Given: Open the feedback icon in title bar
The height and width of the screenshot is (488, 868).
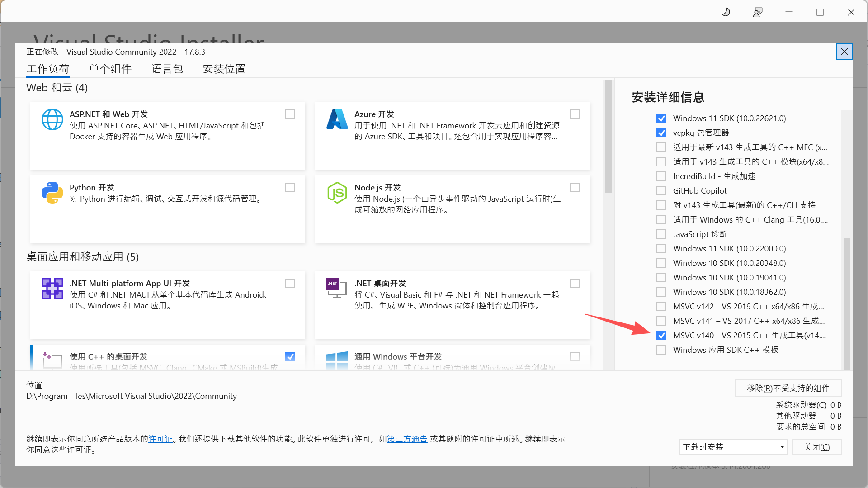Looking at the screenshot, I should pyautogui.click(x=758, y=12).
